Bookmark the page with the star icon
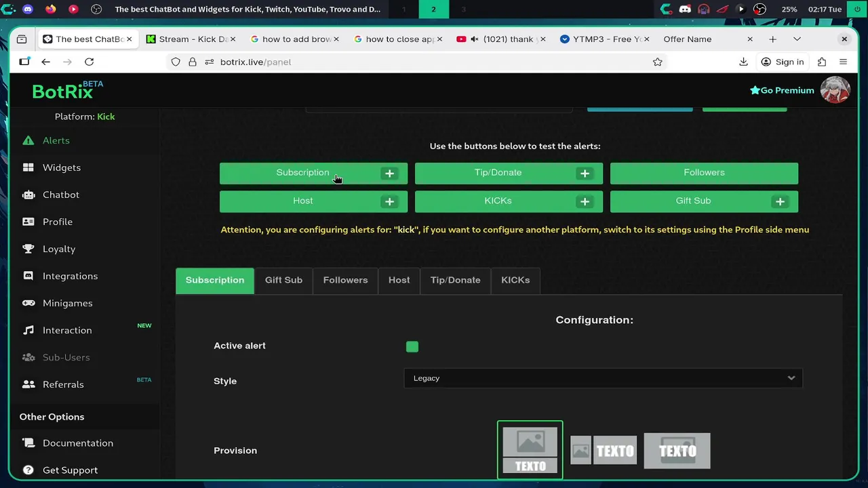Viewport: 868px width, 488px height. 657,62
